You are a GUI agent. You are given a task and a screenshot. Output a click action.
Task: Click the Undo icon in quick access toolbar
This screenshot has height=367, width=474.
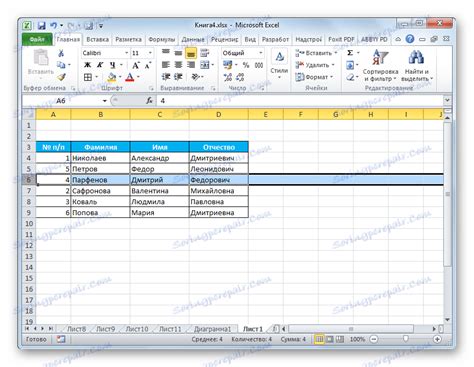click(54, 25)
